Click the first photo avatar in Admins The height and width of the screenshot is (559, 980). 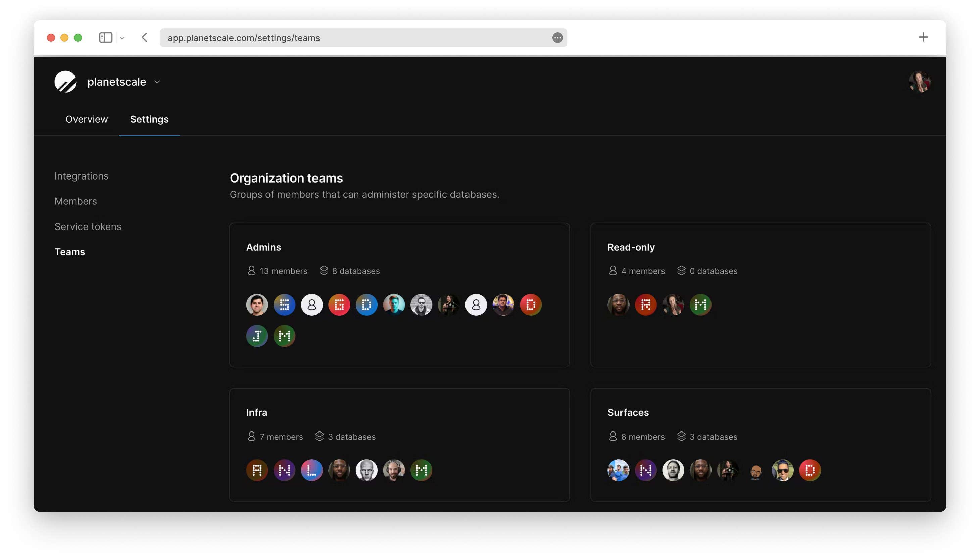point(257,305)
